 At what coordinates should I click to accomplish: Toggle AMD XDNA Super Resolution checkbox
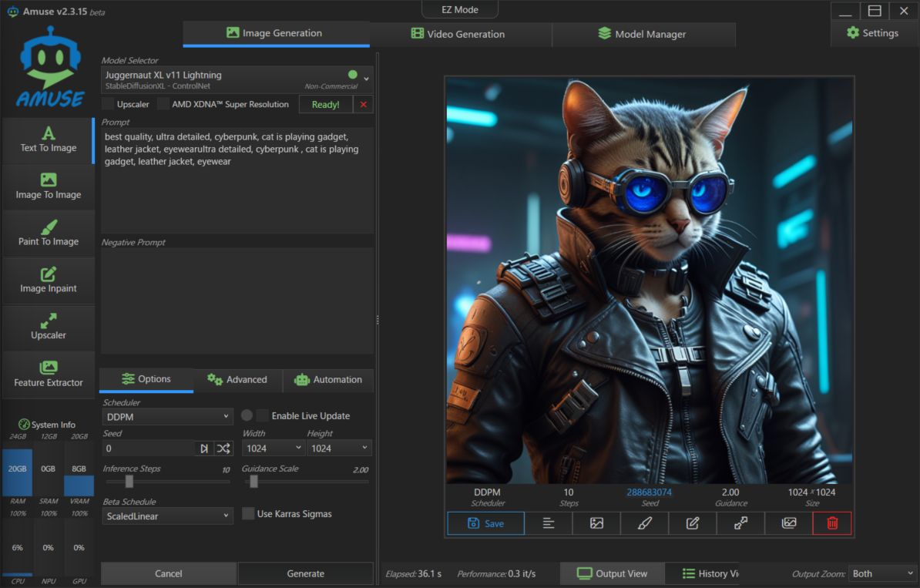163,104
